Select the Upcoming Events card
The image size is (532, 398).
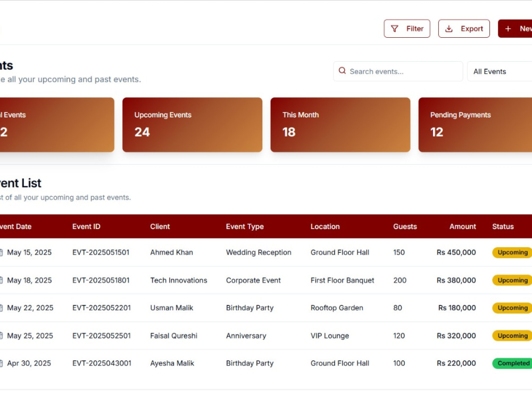coord(193,125)
